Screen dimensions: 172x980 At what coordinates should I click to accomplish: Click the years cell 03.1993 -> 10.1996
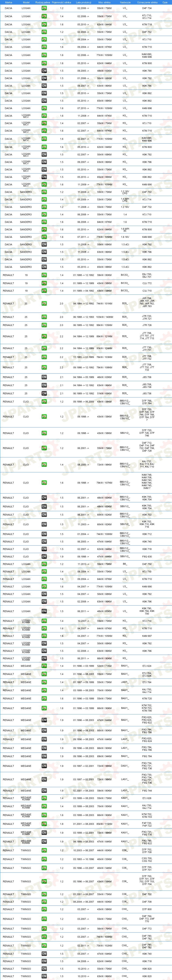[84, 859]
